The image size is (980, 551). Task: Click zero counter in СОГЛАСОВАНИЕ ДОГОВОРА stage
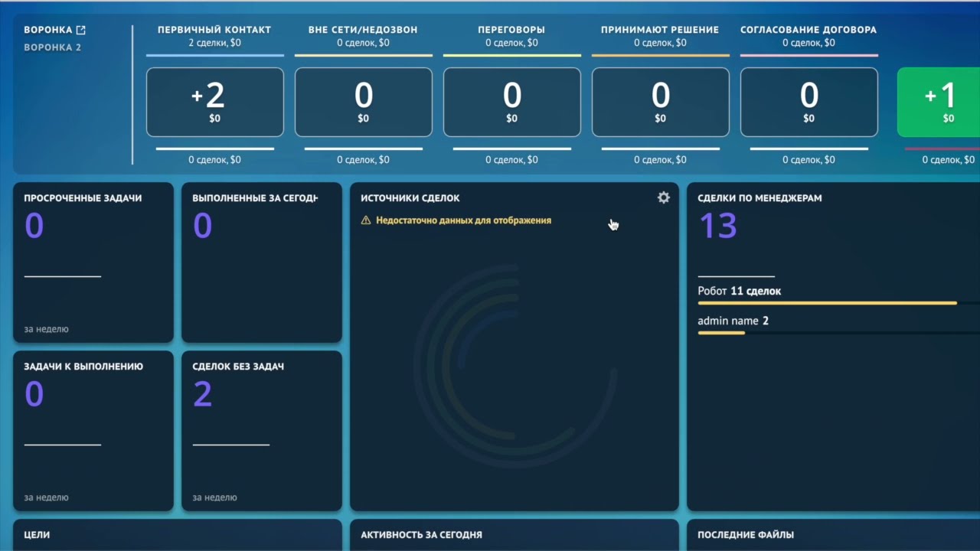coord(808,96)
